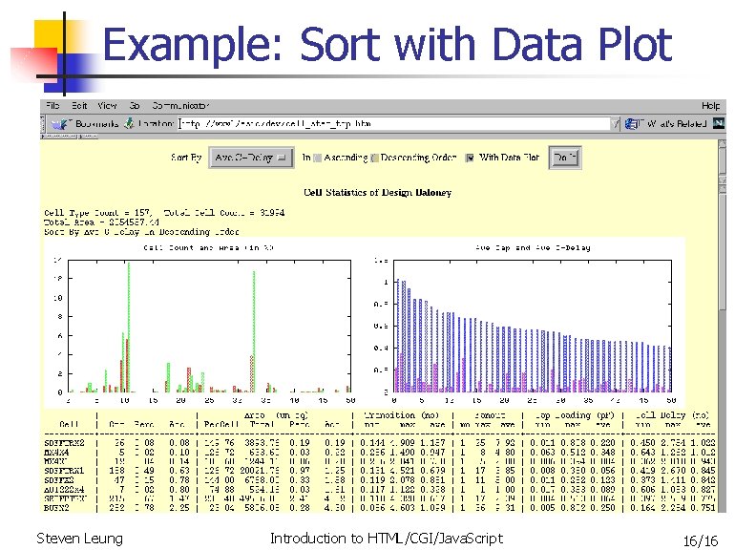Click the heading Cell Statistics of Design Baloney
The image size is (756, 550).
pyautogui.click(x=377, y=193)
